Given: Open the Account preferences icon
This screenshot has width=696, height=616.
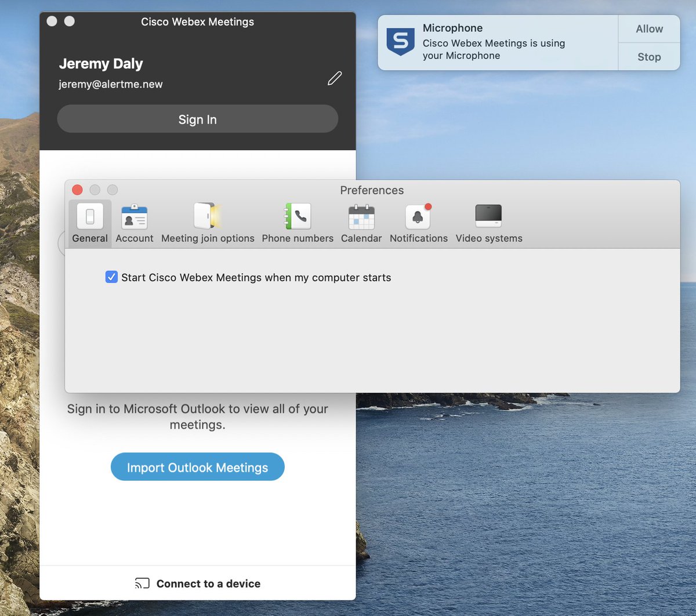Looking at the screenshot, I should 135,216.
